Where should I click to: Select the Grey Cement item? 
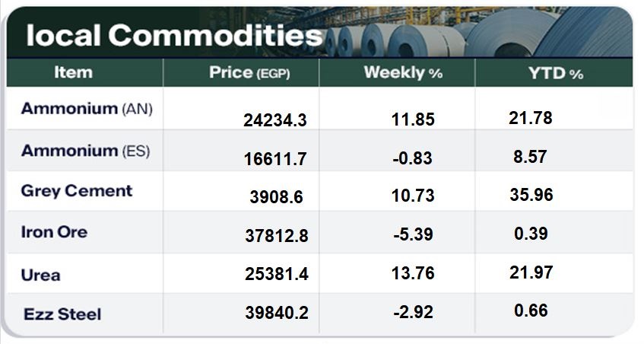click(77, 190)
